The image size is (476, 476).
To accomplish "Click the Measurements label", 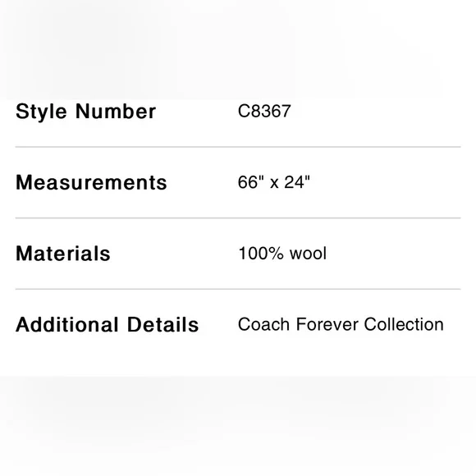I will click(91, 182).
